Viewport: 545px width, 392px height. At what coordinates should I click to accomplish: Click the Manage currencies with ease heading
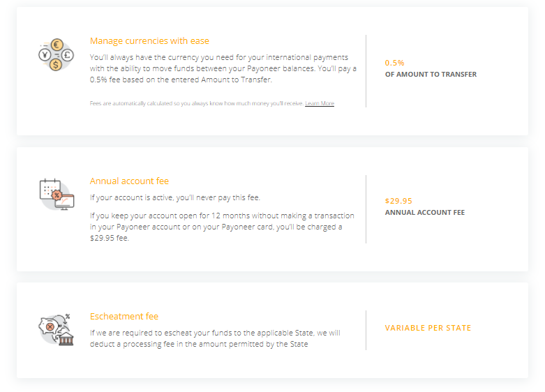tap(149, 41)
